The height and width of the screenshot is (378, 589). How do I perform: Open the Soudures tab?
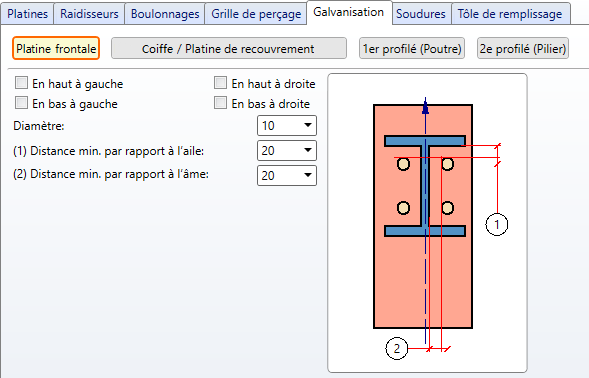click(x=421, y=14)
